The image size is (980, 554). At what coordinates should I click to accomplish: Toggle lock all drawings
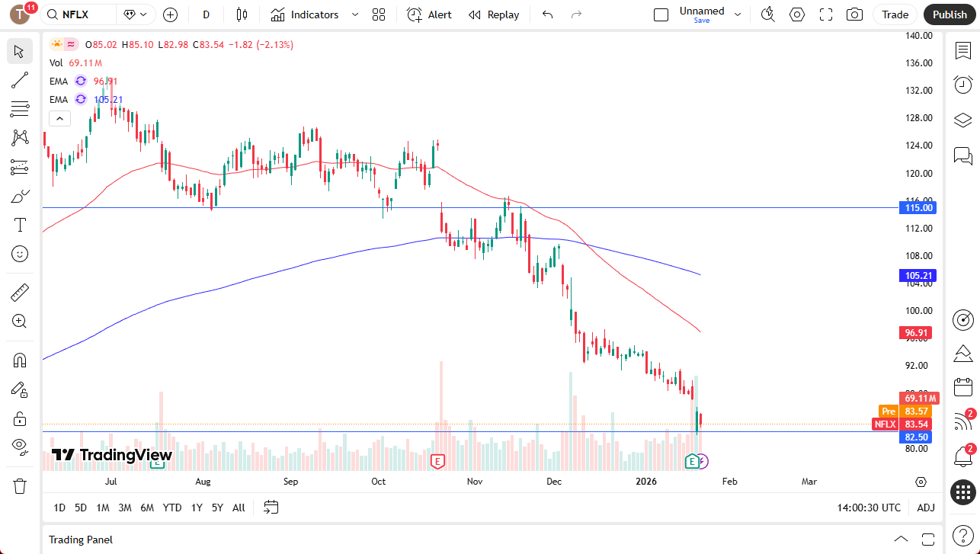pos(20,418)
